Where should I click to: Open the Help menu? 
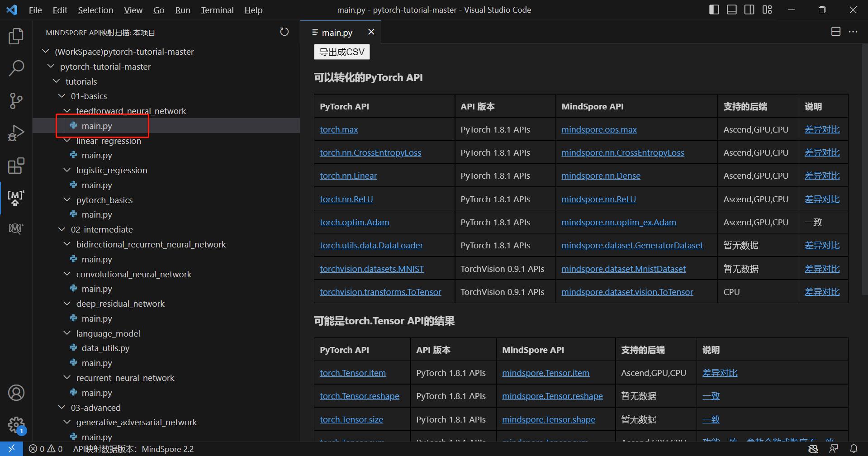point(253,10)
